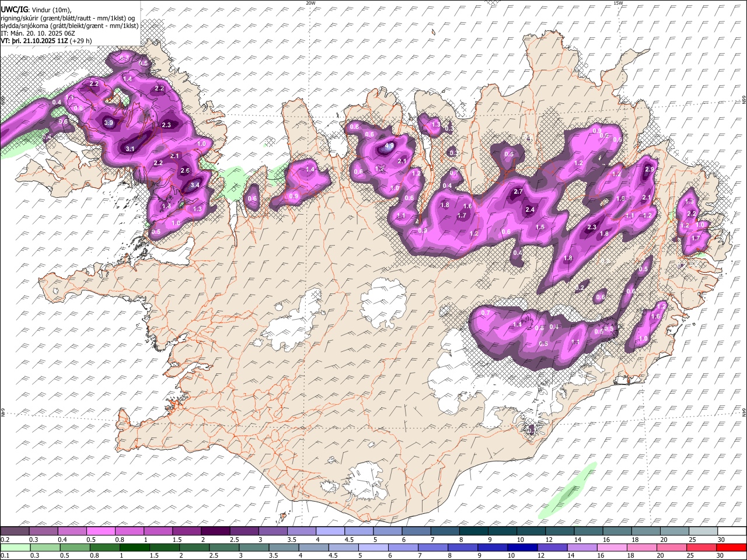Click dark teal snow swatch between 8 and 9
The height and width of the screenshot is (560, 747).
[473, 531]
